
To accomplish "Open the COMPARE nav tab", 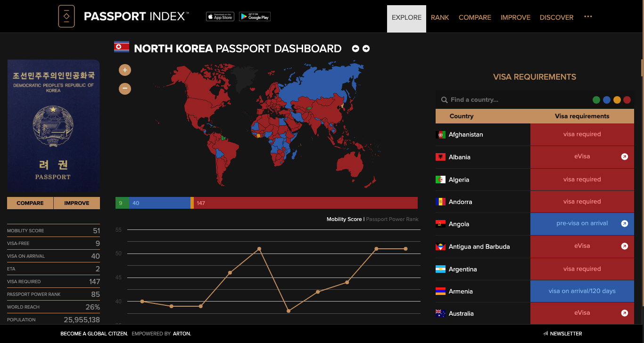I will [x=475, y=17].
